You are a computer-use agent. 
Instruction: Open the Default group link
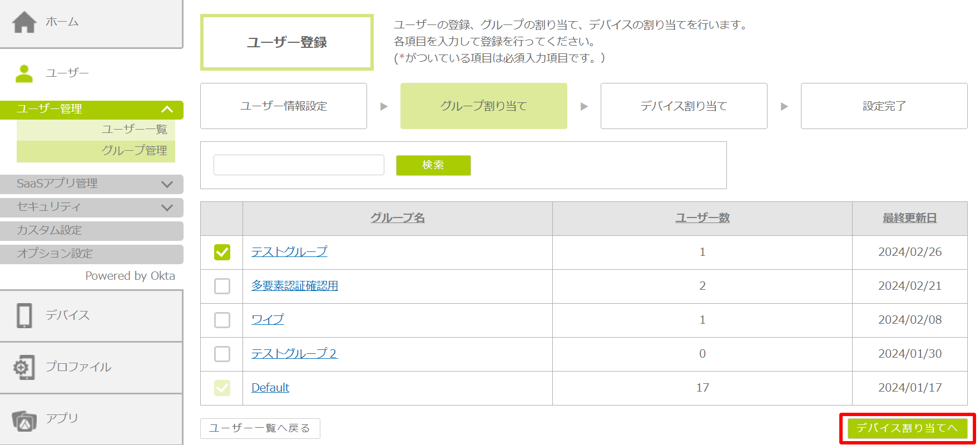tap(270, 388)
